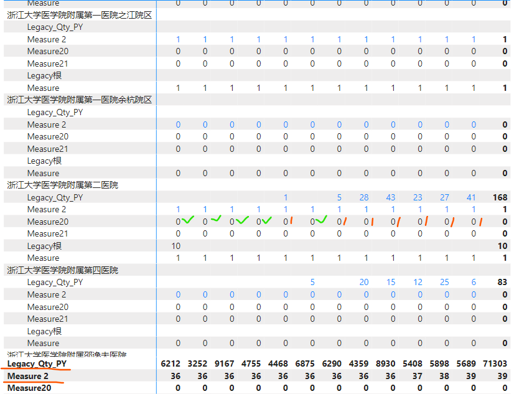
Task: Select the value 6 in 第四医院 Legacy_Qty_PY
Action: point(474,283)
